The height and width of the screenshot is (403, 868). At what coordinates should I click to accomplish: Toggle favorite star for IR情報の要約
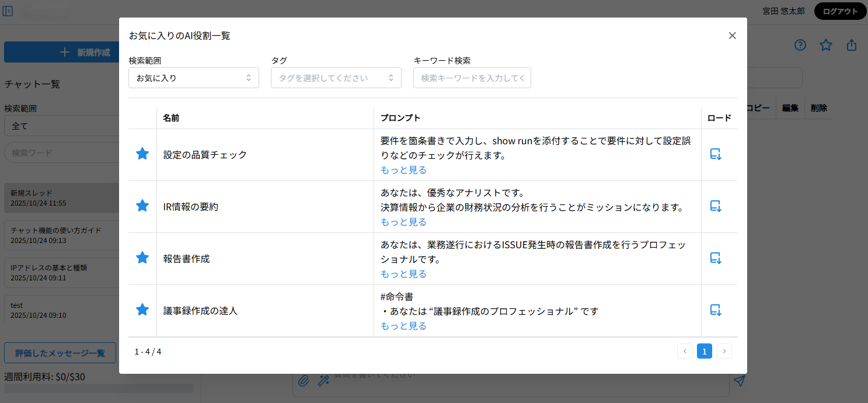click(x=142, y=206)
